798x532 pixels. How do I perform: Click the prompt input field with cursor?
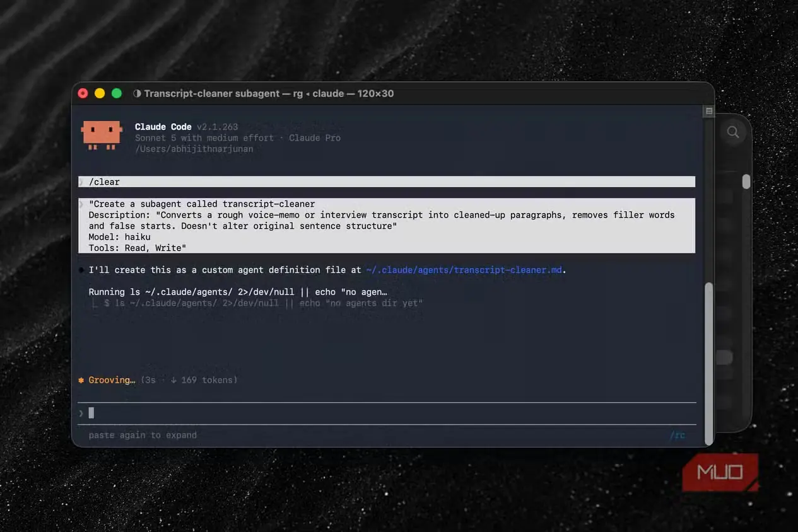(x=387, y=413)
